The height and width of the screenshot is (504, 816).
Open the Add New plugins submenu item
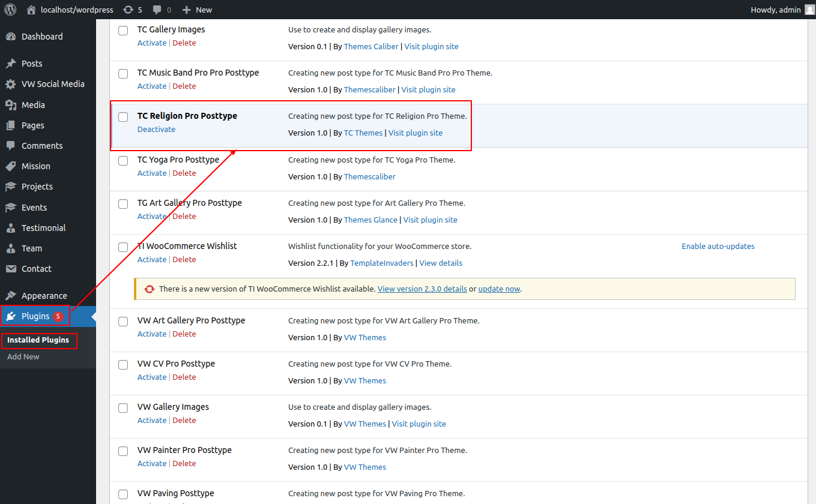(x=23, y=357)
